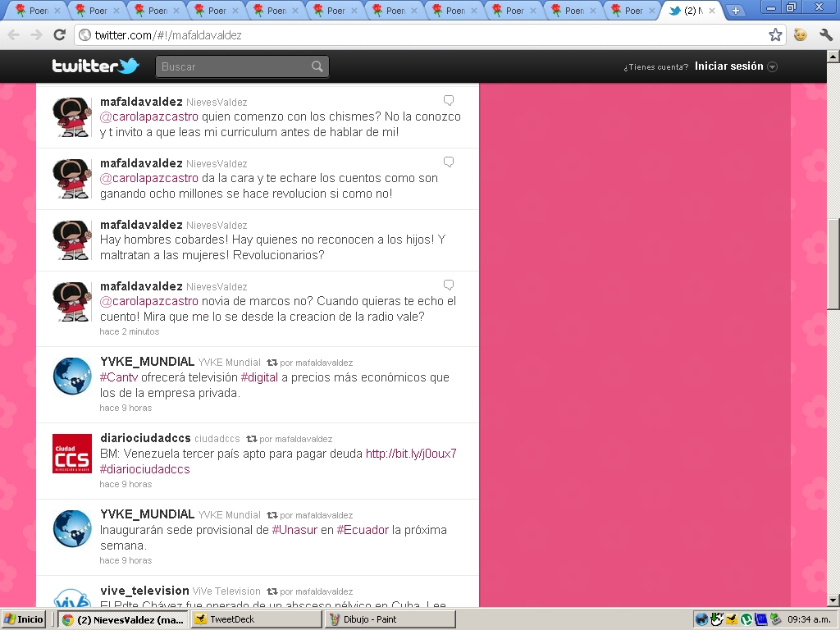Open a new browser tab
The width and height of the screenshot is (840, 630).
pyautogui.click(x=736, y=10)
